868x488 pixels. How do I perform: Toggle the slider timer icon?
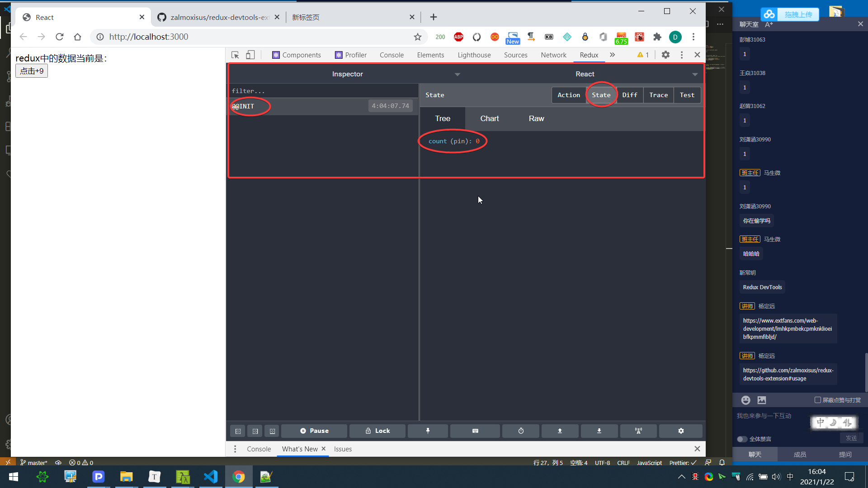click(x=521, y=431)
